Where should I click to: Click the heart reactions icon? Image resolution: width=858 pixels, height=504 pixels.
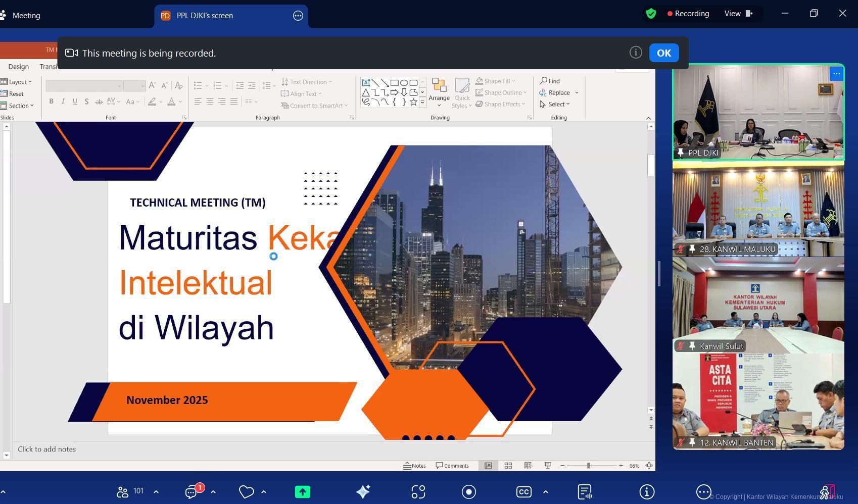click(x=246, y=492)
